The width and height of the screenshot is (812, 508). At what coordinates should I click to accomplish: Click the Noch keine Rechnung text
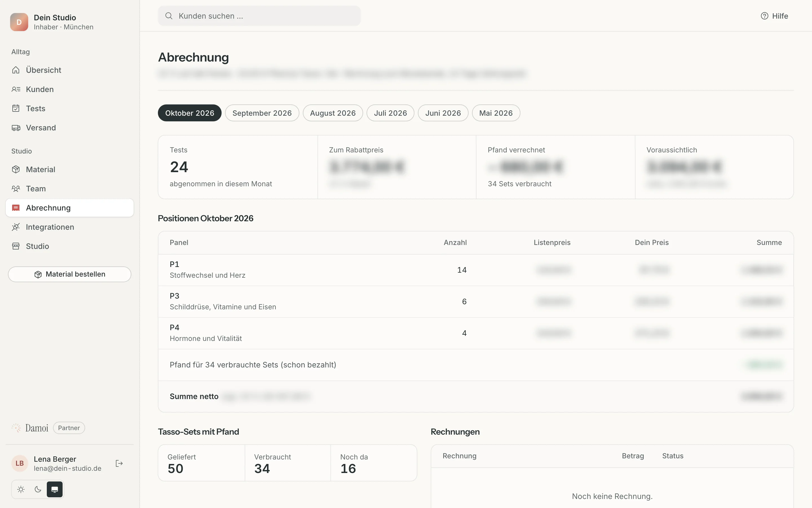612,496
